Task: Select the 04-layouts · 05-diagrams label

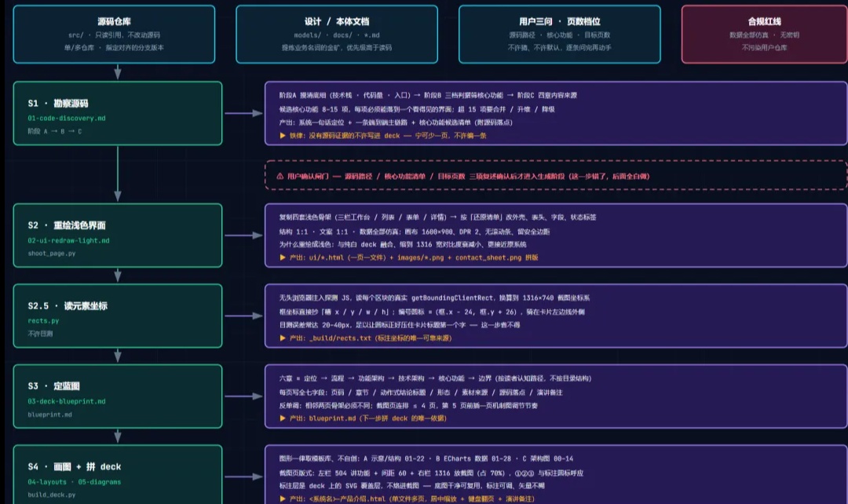Action: click(74, 482)
